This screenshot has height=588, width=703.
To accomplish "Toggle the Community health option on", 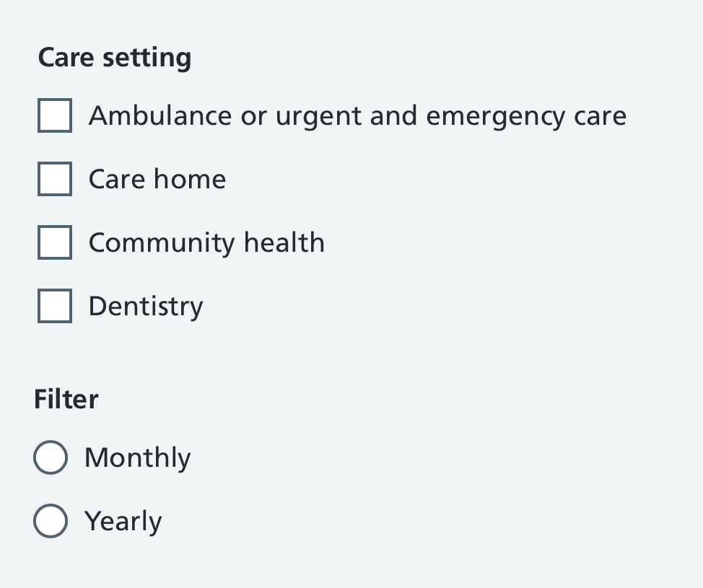I will [x=54, y=242].
